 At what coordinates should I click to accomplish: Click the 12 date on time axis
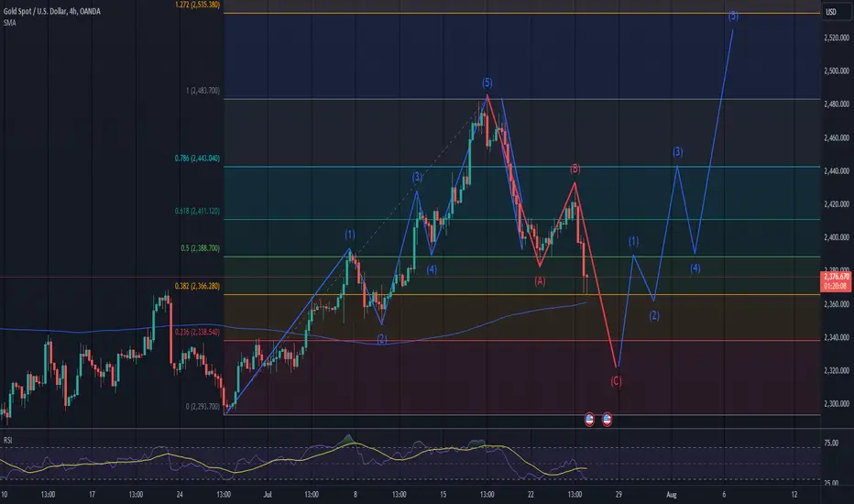pos(794,495)
